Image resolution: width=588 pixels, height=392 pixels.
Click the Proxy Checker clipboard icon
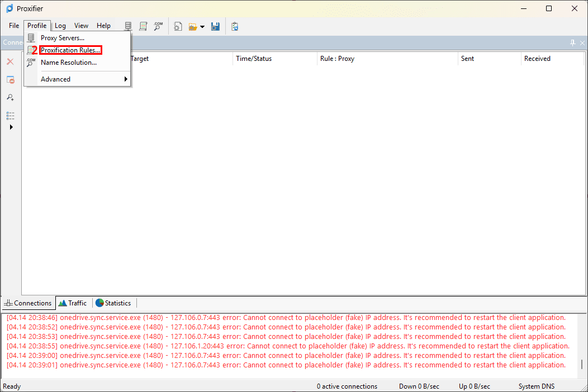(x=235, y=27)
